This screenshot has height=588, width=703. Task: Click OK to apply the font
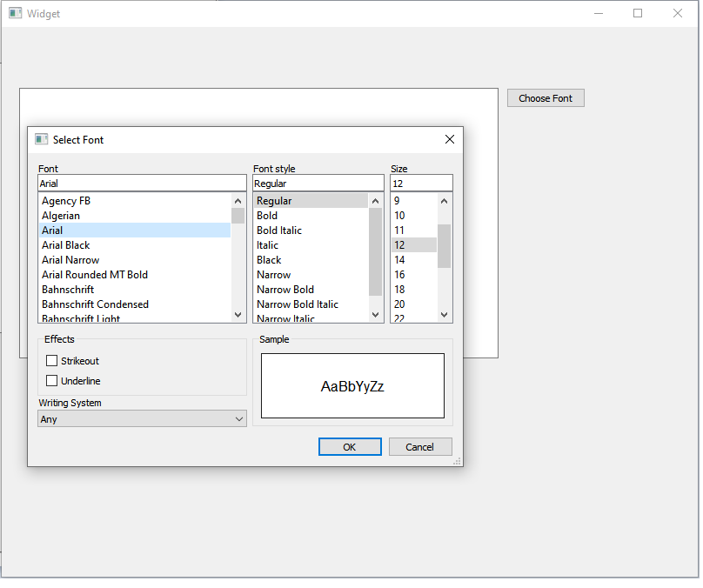click(350, 446)
